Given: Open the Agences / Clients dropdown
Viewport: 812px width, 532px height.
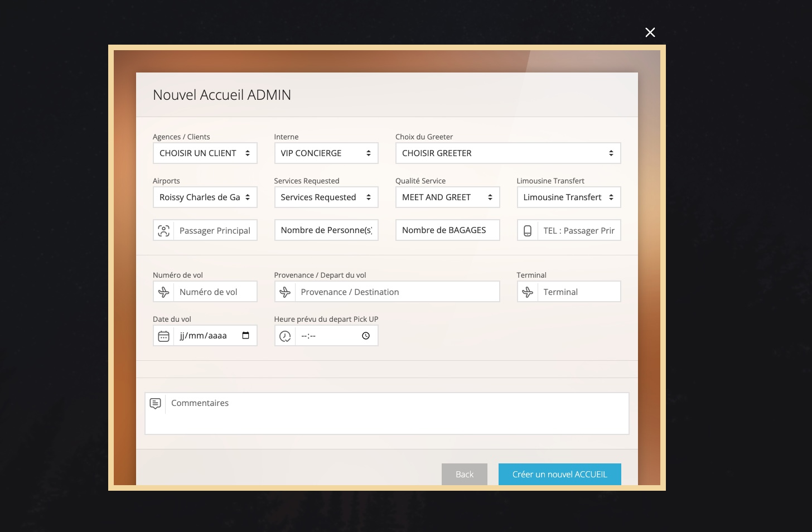Looking at the screenshot, I should pos(205,153).
